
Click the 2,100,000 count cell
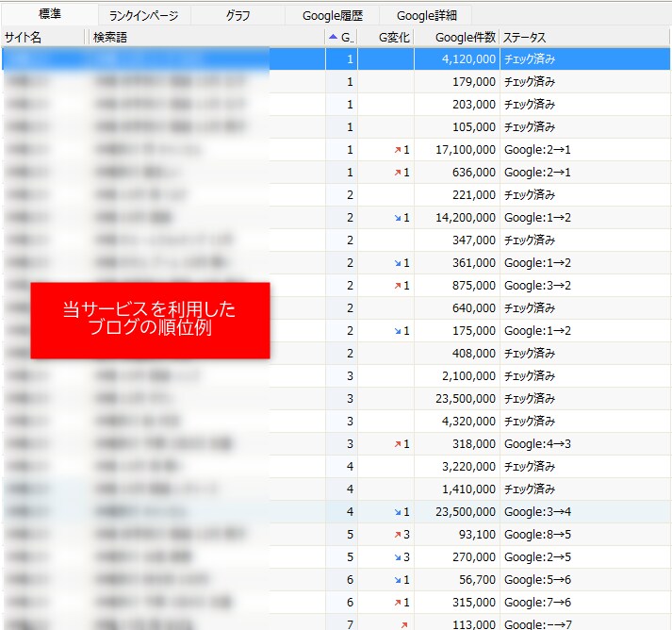457,376
